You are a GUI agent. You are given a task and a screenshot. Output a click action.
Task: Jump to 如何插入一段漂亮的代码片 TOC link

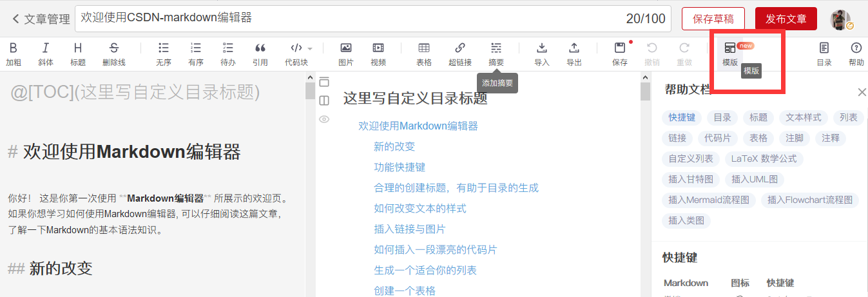436,249
